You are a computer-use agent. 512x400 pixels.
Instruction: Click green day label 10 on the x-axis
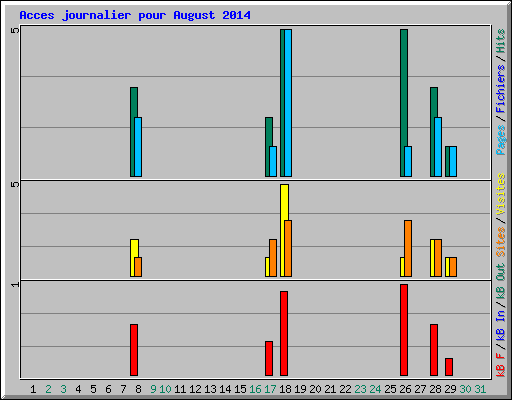click(165, 389)
